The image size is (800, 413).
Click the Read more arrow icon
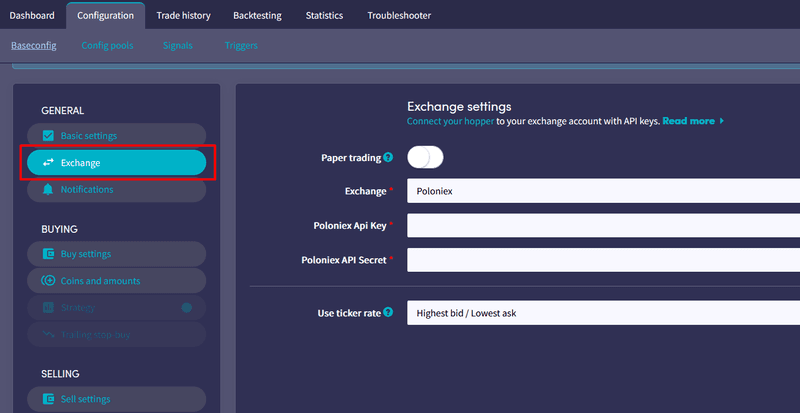721,122
